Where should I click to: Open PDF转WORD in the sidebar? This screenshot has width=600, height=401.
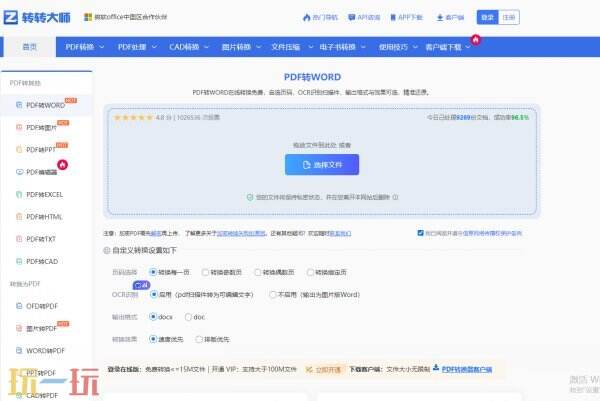point(46,105)
